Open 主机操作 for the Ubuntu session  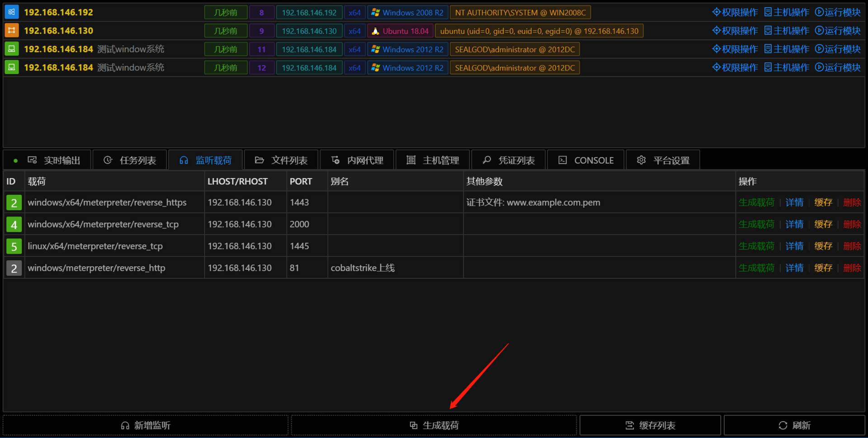coord(787,31)
